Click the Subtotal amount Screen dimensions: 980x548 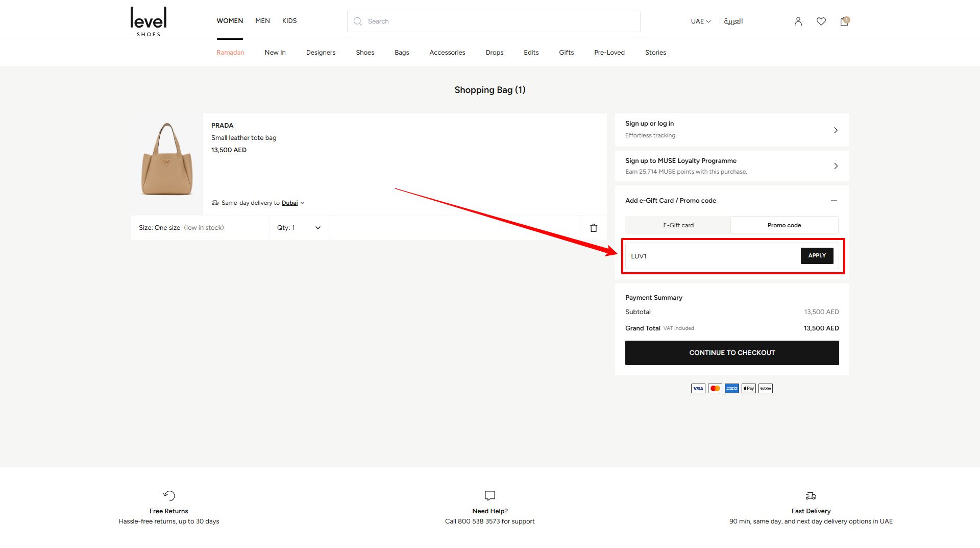(x=821, y=312)
